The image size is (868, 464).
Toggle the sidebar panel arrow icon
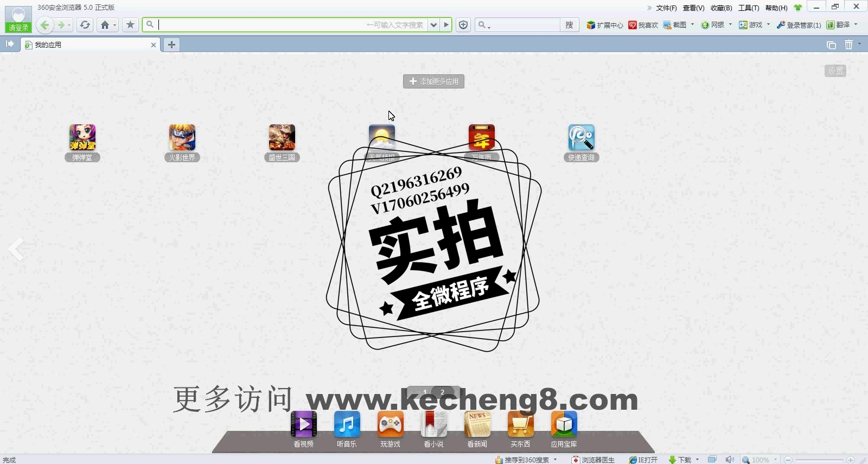(10, 44)
